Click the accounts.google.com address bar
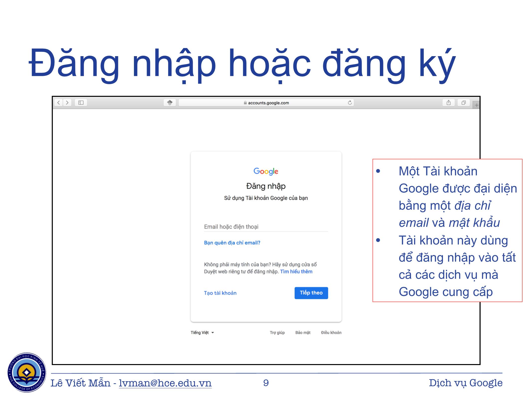532x399 pixels. coord(266,103)
